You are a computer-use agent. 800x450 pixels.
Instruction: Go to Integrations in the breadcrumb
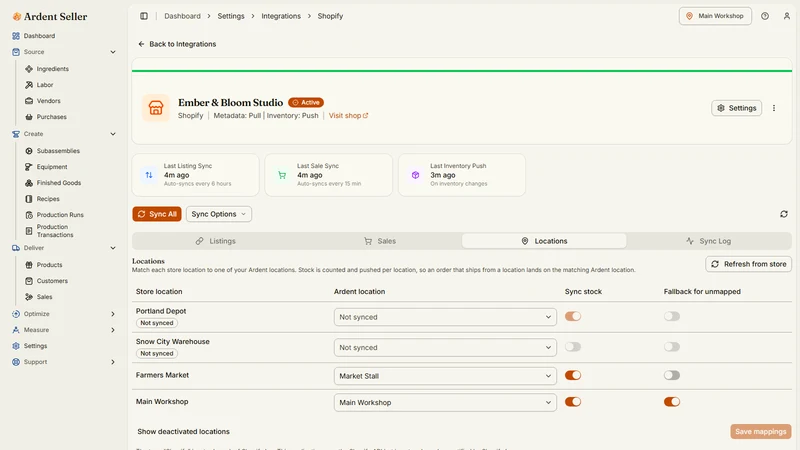pos(281,16)
